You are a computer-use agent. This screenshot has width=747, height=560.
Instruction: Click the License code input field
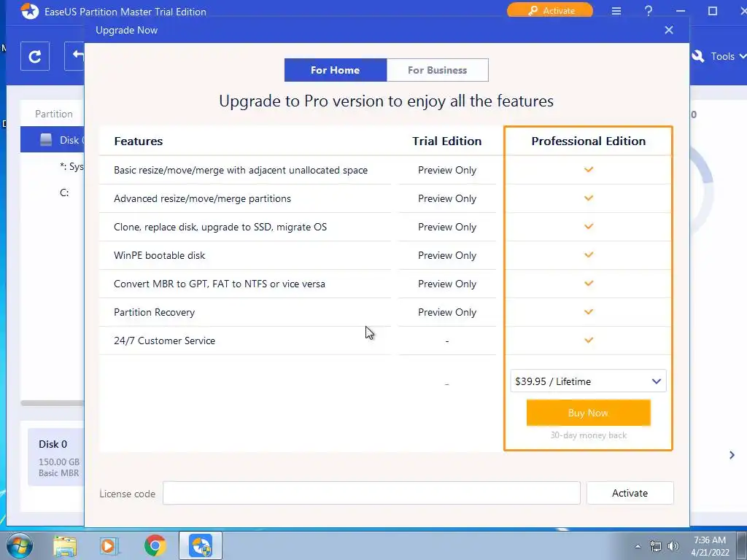371,493
